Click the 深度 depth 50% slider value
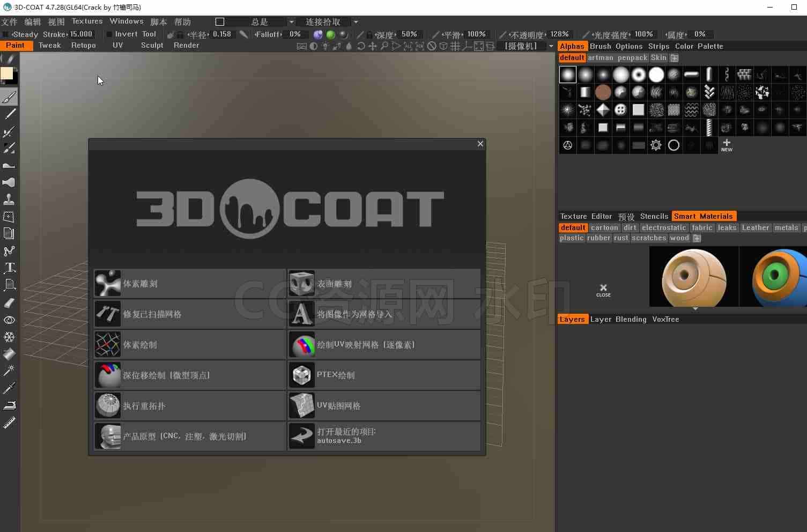The image size is (807, 532). click(x=409, y=34)
